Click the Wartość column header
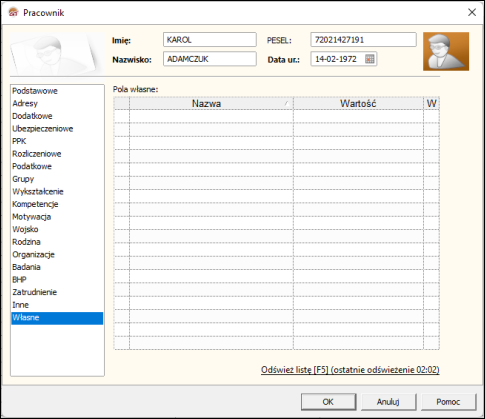485x419 pixels. pos(358,103)
